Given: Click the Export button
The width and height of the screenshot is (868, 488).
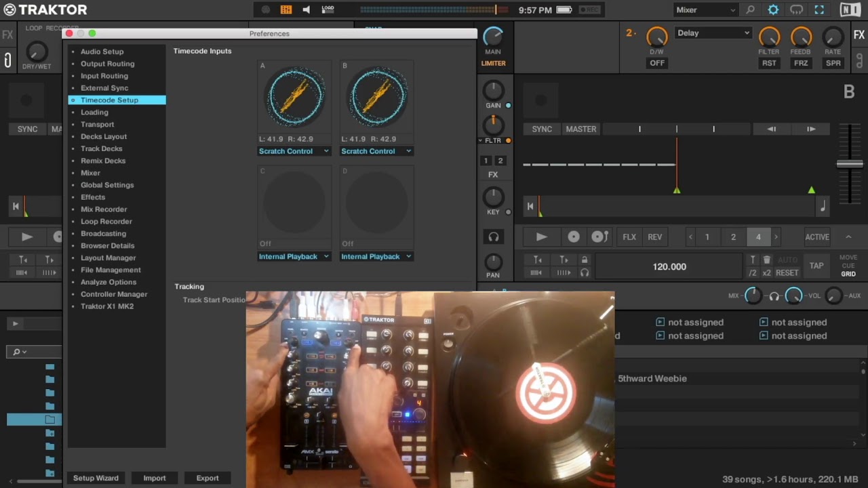Looking at the screenshot, I should tap(208, 478).
